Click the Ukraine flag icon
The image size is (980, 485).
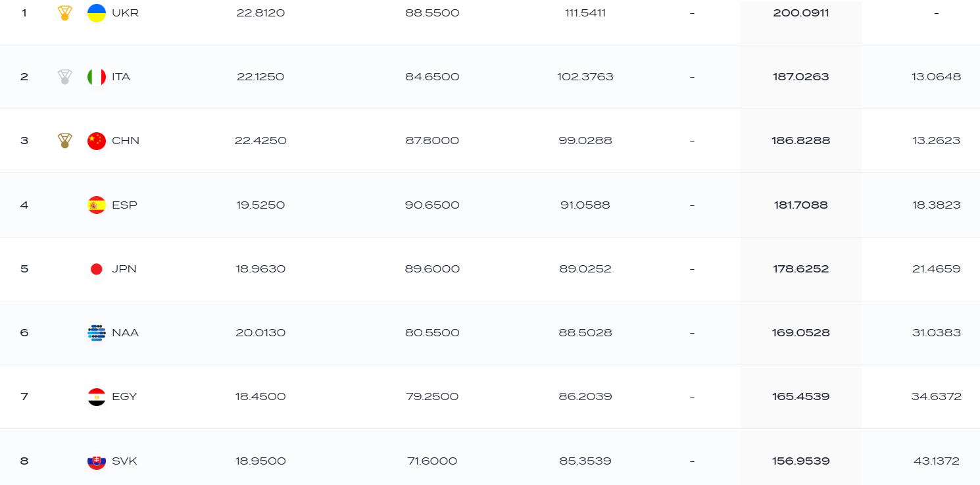point(97,13)
